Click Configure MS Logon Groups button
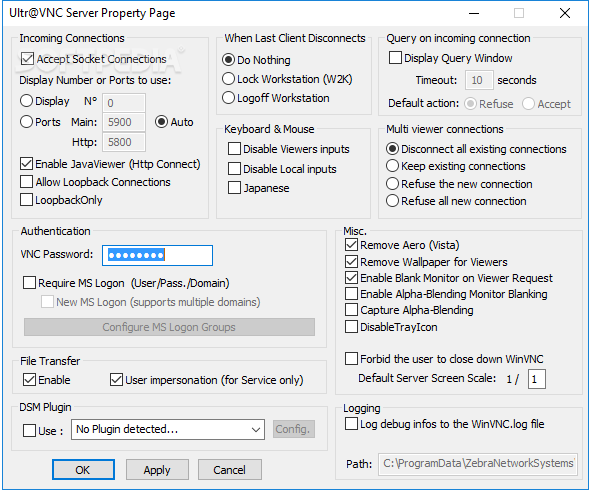The width and height of the screenshot is (589, 490). (x=169, y=327)
